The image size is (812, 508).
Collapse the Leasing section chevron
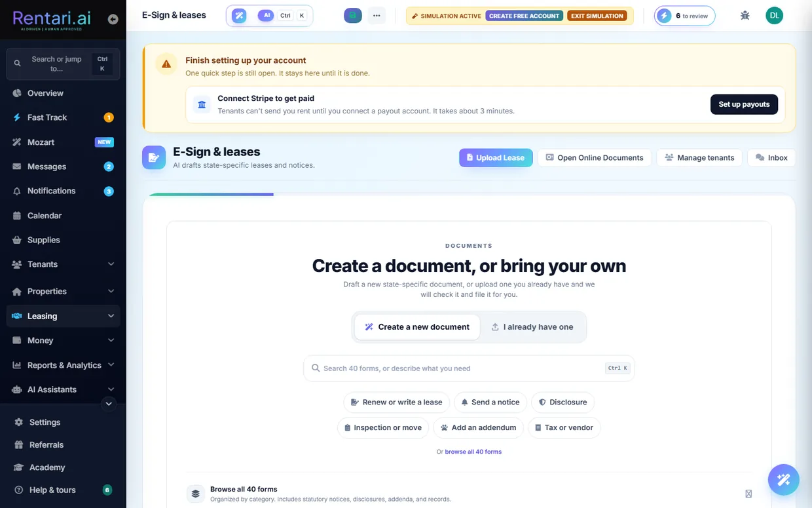pos(111,316)
